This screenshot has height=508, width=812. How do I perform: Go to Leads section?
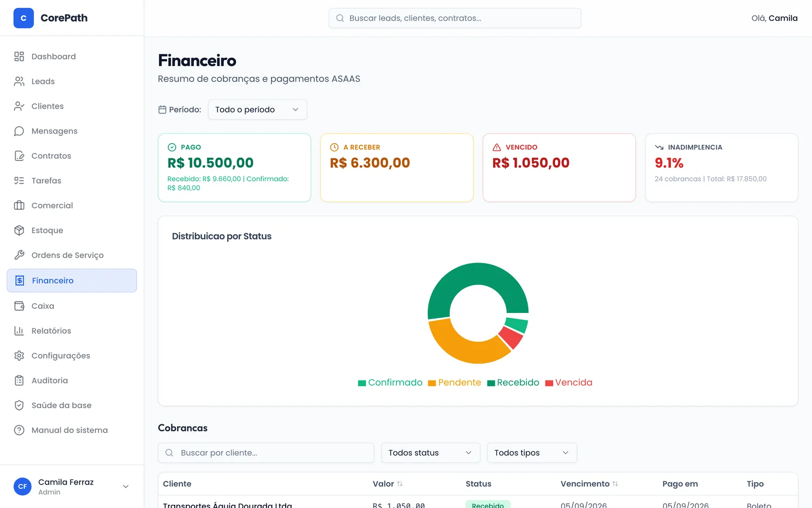72,81
